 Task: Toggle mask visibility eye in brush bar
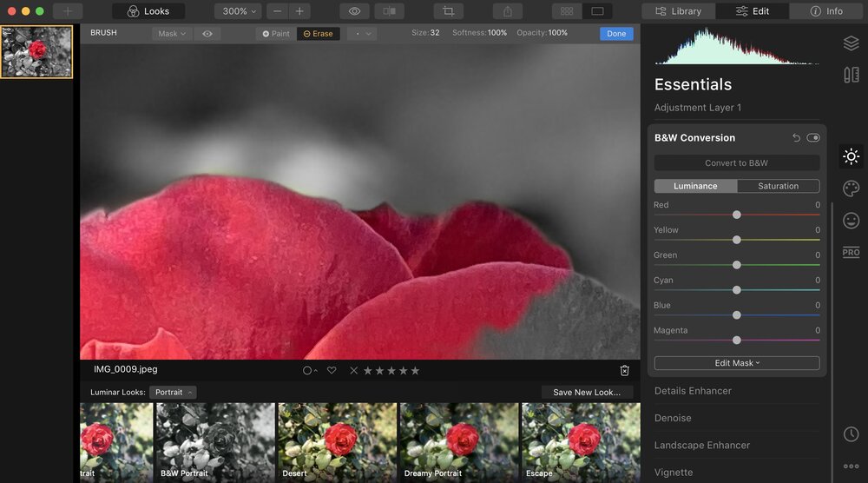207,34
